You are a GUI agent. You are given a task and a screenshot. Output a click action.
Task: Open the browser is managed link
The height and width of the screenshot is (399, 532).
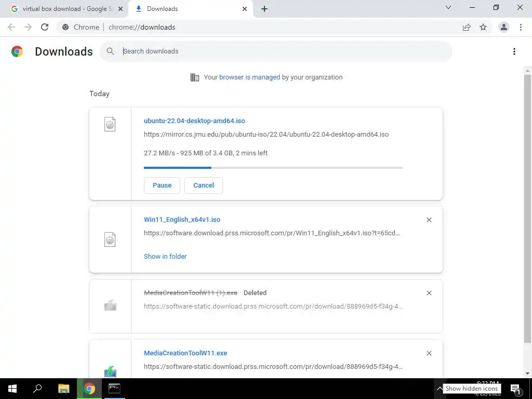(x=250, y=77)
